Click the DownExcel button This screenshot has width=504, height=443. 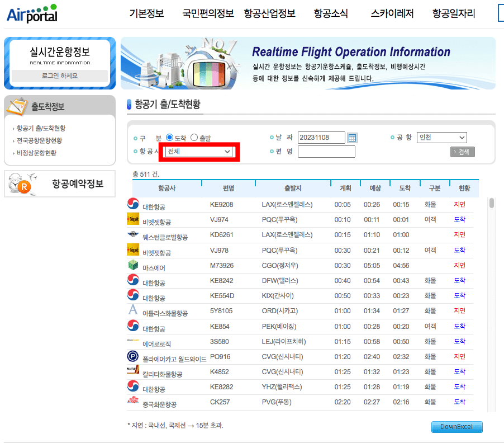click(457, 427)
